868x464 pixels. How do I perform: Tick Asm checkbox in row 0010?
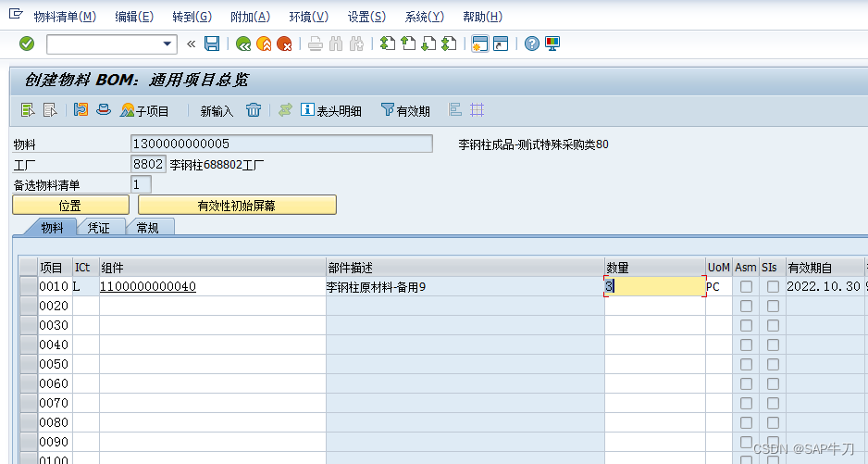pyautogui.click(x=746, y=286)
